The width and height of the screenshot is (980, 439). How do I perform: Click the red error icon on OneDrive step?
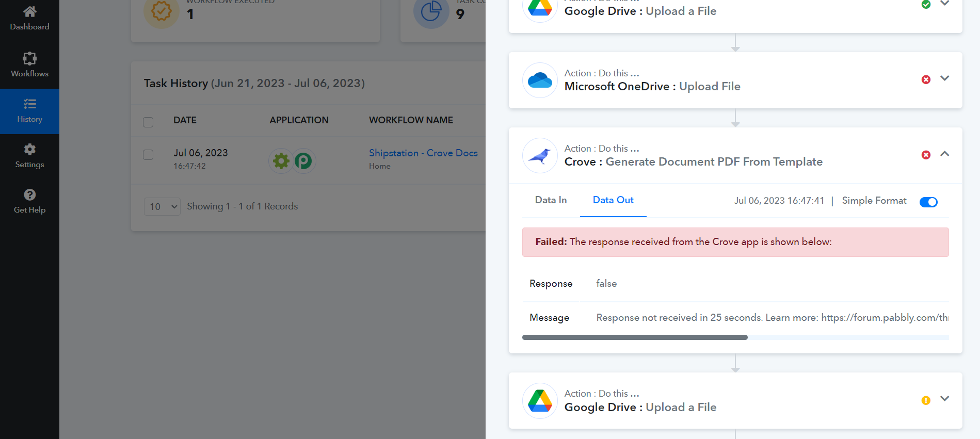926,79
